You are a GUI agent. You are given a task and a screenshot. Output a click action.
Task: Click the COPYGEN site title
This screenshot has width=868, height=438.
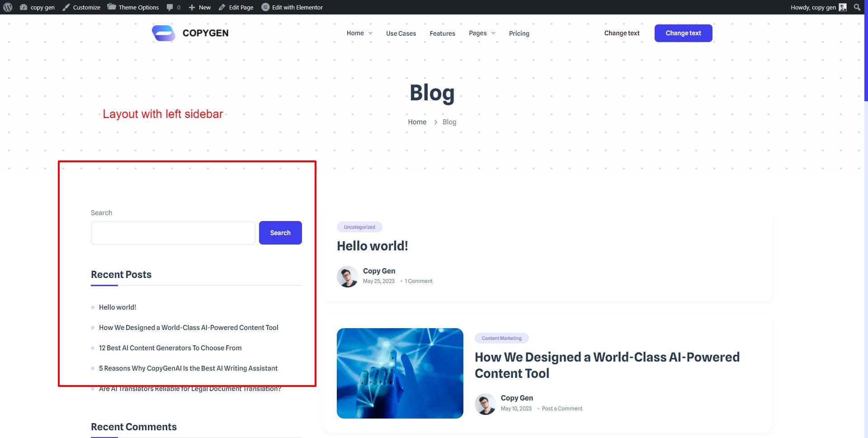click(x=205, y=33)
